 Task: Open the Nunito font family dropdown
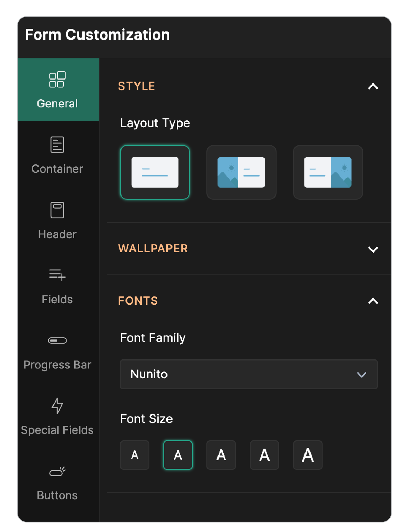tap(249, 374)
